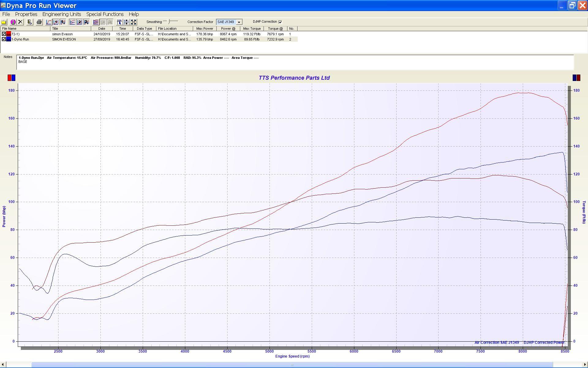The width and height of the screenshot is (588, 368).
Task: Uncheck the 1-Dyno Run checkbox
Action: pyautogui.click(x=4, y=39)
